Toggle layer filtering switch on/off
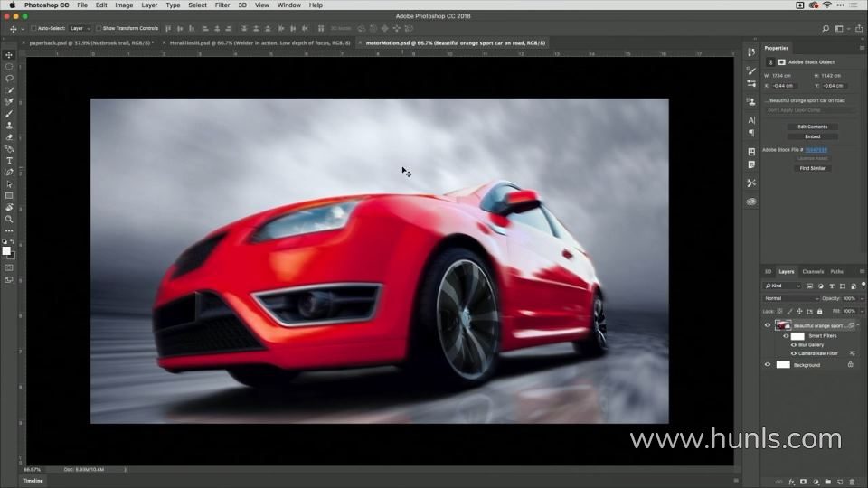 [x=863, y=285]
